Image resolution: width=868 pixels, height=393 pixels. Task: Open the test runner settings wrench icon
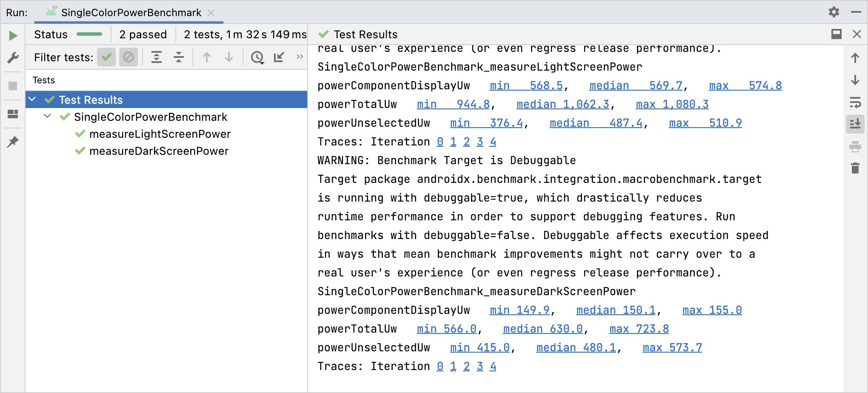coord(14,57)
